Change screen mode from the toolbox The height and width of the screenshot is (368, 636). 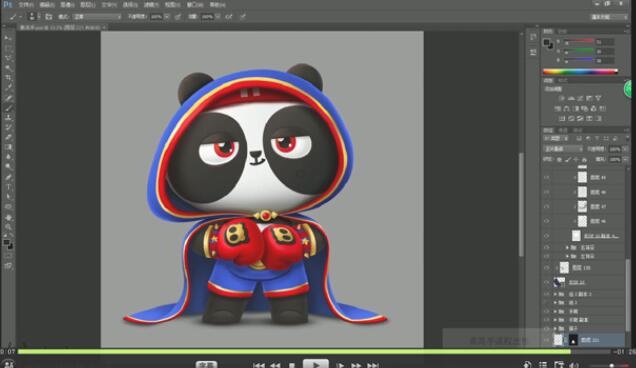click(x=8, y=266)
